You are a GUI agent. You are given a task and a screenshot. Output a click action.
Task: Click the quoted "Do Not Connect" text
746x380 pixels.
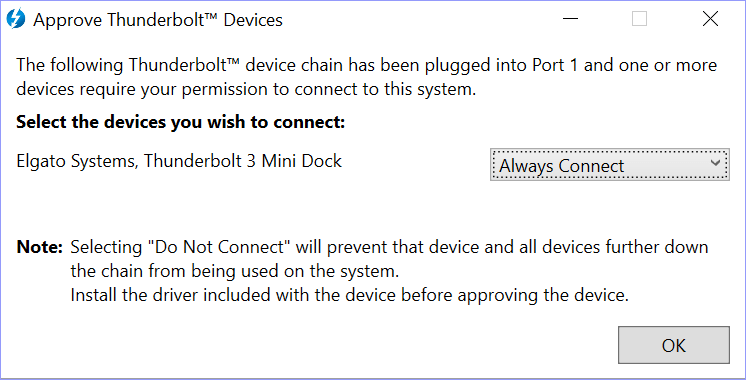click(219, 247)
